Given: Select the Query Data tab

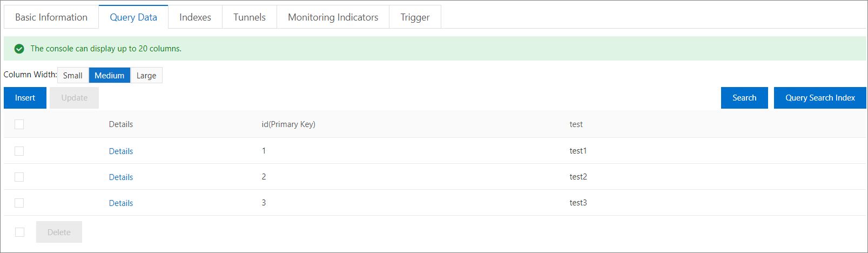Looking at the screenshot, I should pos(133,17).
